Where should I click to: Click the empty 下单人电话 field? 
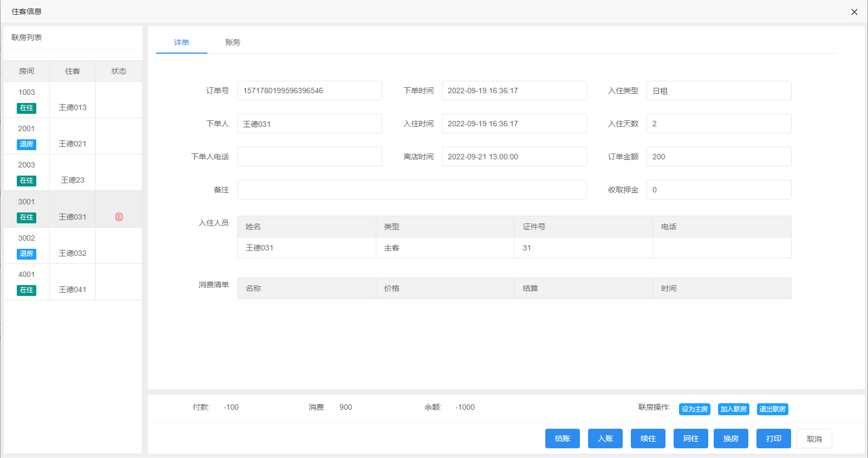pyautogui.click(x=310, y=157)
